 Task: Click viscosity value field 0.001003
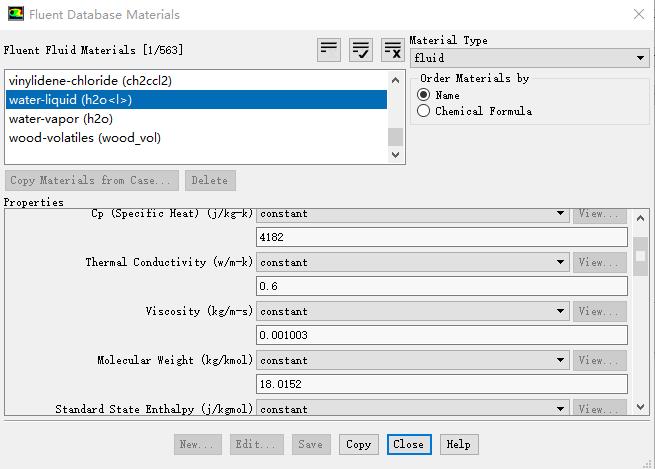coord(442,335)
